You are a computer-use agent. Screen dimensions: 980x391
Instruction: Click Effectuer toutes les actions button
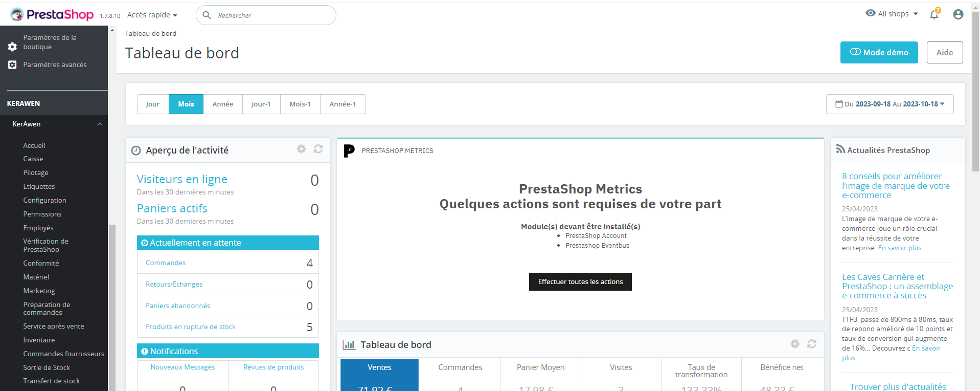click(x=580, y=281)
